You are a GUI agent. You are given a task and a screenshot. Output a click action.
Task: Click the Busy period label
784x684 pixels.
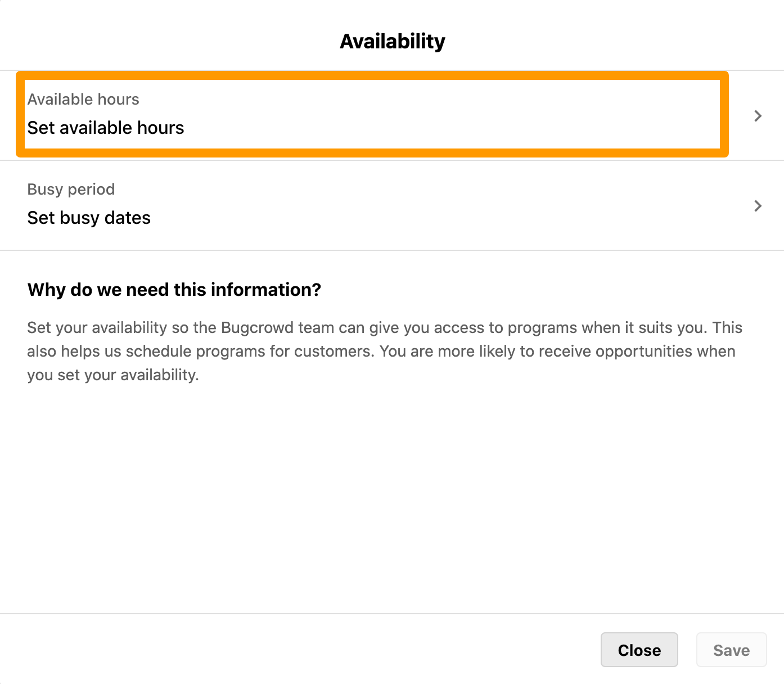pyautogui.click(x=71, y=189)
